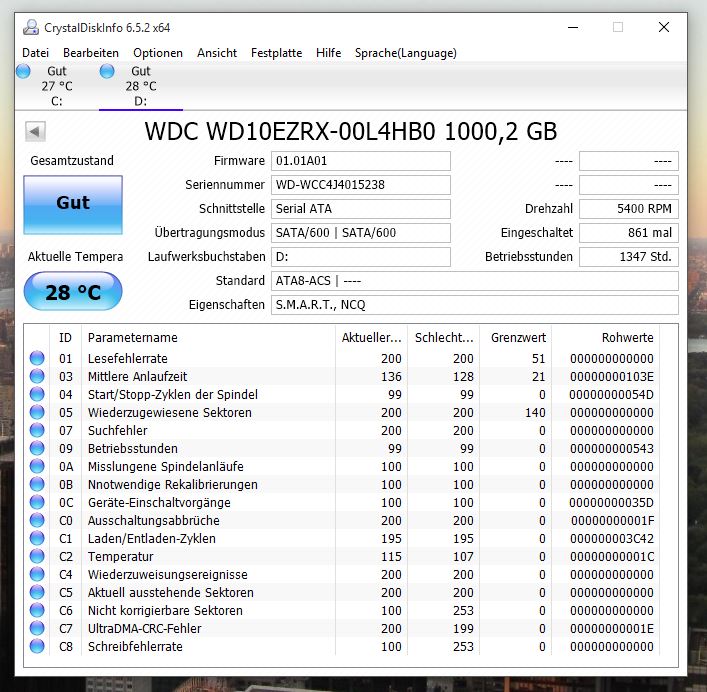Open the Bearbeiten menu
Viewport: 707px width, 692px height.
(x=91, y=53)
